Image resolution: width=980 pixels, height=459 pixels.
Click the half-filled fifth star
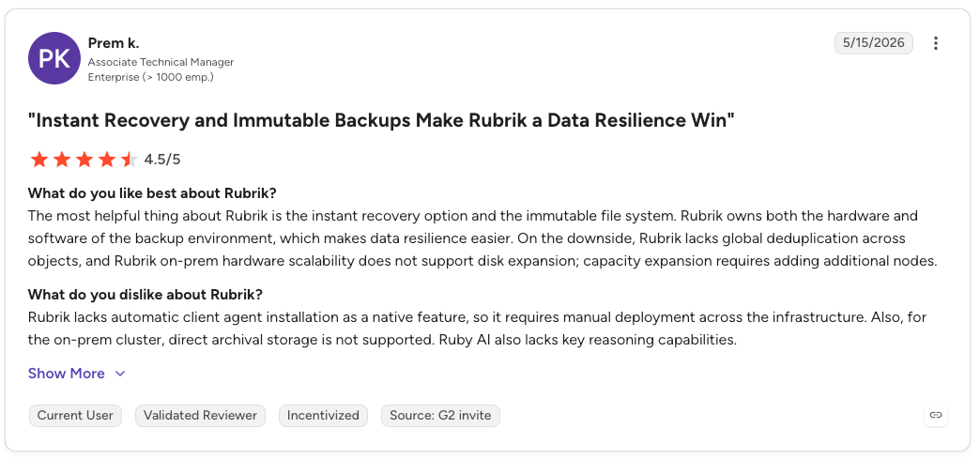point(129,160)
